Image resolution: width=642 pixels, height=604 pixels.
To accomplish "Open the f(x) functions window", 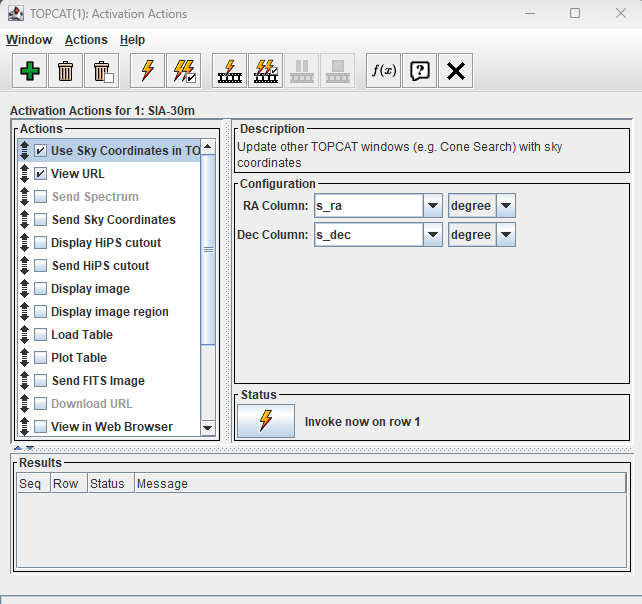I will [x=383, y=71].
